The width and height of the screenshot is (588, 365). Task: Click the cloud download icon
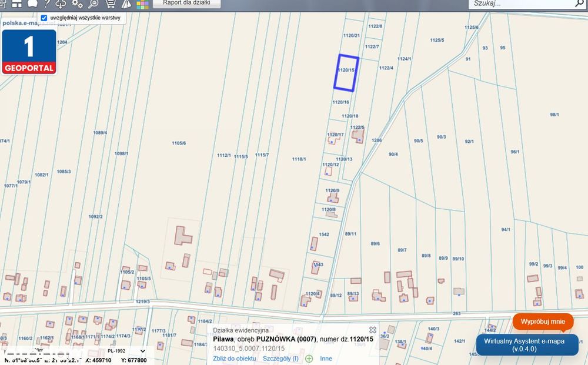61,4
